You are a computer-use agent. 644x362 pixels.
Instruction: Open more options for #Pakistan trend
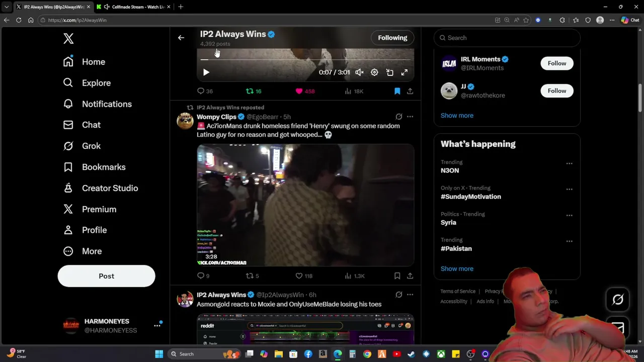(569, 241)
